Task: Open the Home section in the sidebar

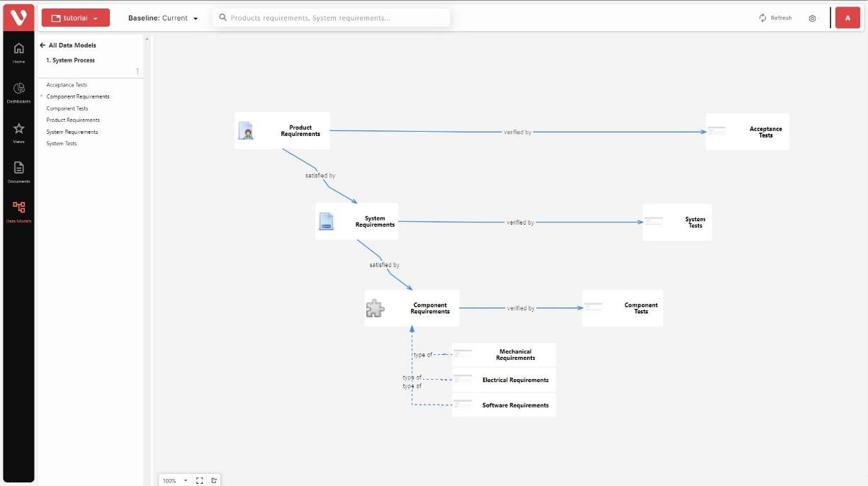Action: coord(18,53)
